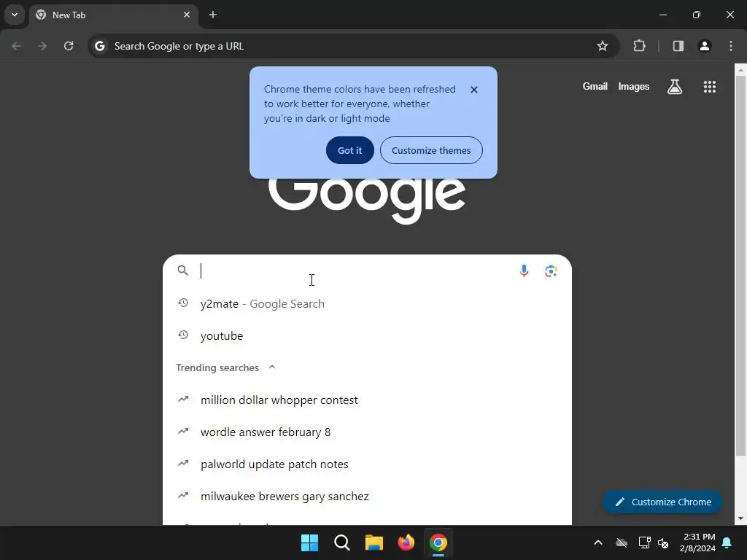747x560 pixels.
Task: Open Firefox from taskbar
Action: pos(406,542)
